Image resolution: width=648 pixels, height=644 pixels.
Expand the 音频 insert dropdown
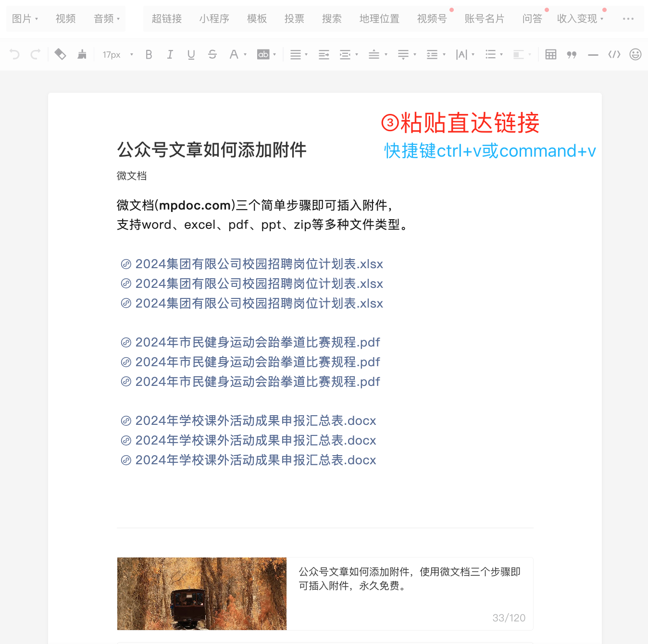(107, 19)
